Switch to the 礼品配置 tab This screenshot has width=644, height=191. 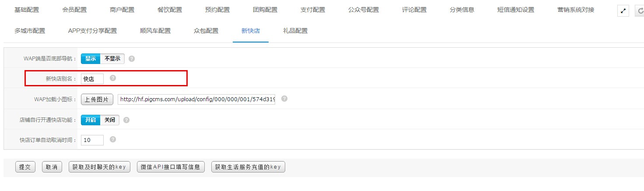coord(295,31)
